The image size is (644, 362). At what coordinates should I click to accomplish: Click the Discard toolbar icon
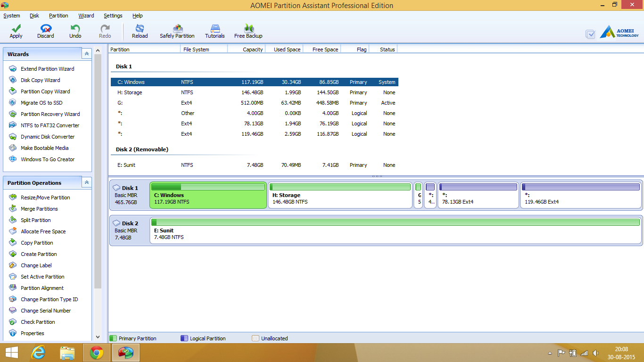point(46,29)
